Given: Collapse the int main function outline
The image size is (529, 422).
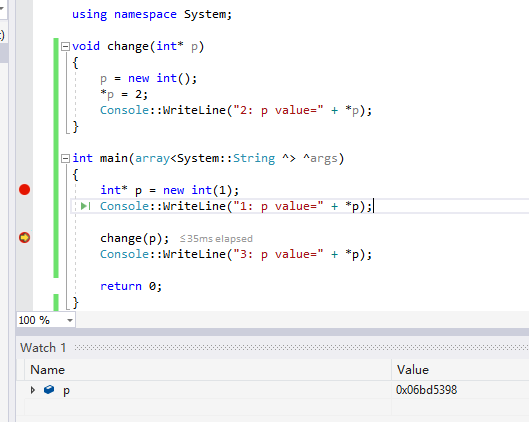Looking at the screenshot, I should (65, 158).
